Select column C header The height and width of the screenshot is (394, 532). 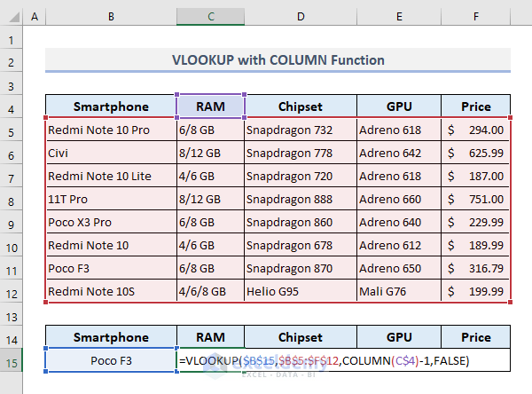[x=211, y=16]
